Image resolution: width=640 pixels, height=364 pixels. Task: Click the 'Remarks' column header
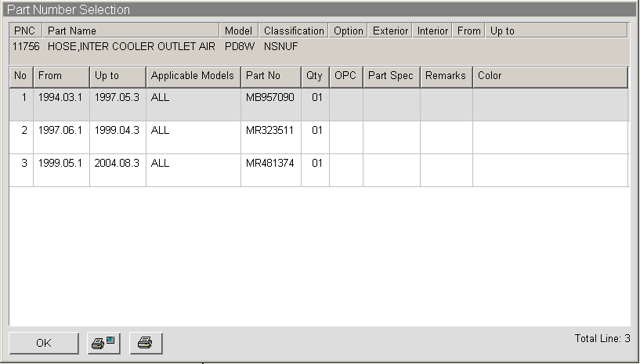[x=446, y=76]
